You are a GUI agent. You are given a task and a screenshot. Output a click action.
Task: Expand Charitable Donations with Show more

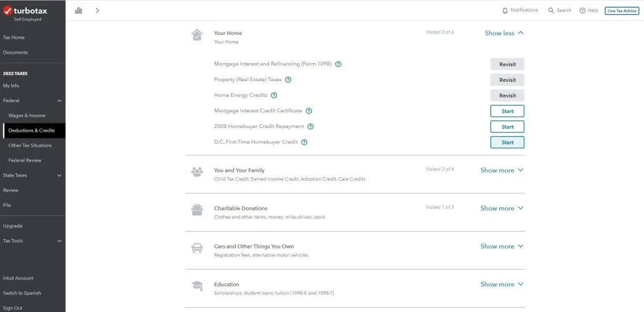[x=502, y=208]
